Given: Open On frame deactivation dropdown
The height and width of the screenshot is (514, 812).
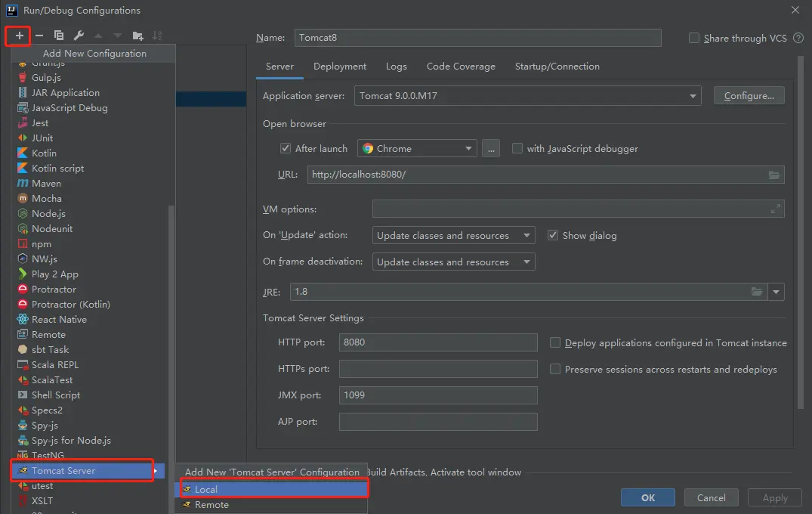Looking at the screenshot, I should pos(453,262).
